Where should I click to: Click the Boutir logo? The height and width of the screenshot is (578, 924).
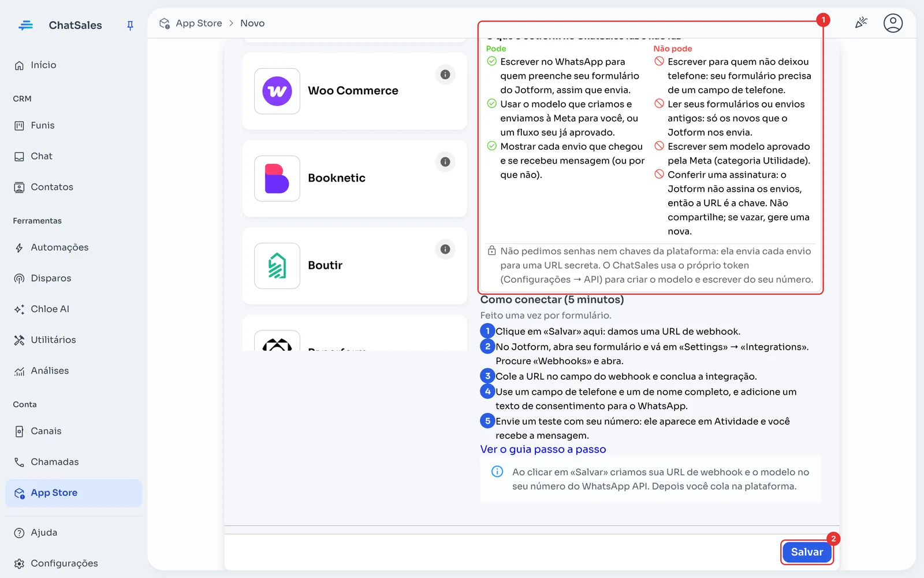click(x=277, y=266)
